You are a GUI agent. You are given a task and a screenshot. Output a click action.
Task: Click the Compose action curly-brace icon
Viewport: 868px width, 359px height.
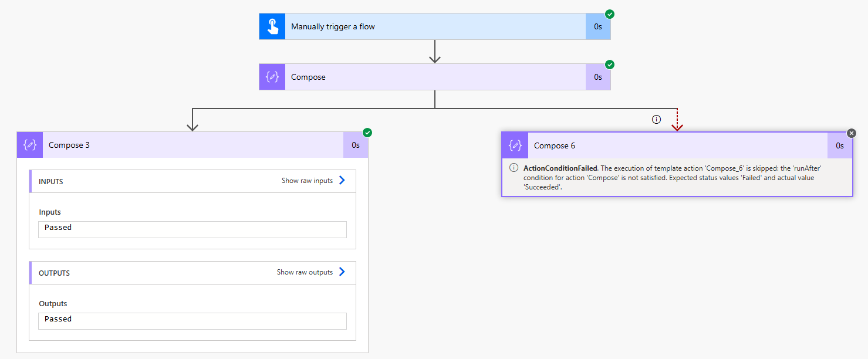coord(272,77)
